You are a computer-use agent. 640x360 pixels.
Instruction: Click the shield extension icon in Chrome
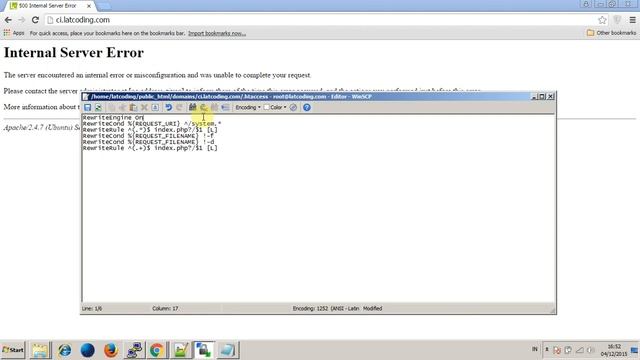pos(617,20)
